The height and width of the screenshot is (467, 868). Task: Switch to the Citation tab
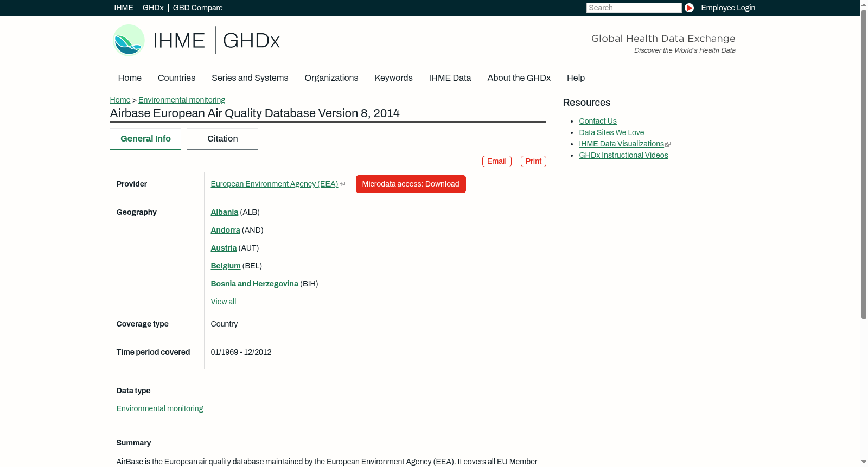222,139
